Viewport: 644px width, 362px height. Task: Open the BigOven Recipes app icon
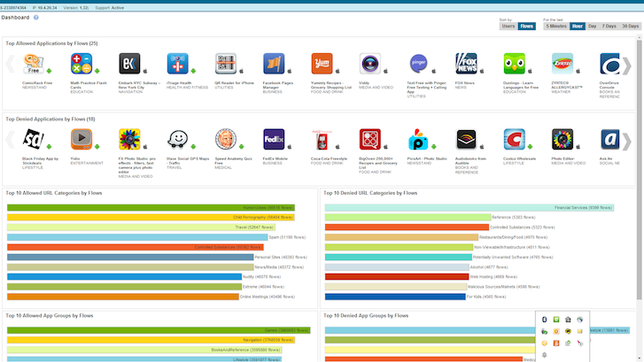(369, 140)
